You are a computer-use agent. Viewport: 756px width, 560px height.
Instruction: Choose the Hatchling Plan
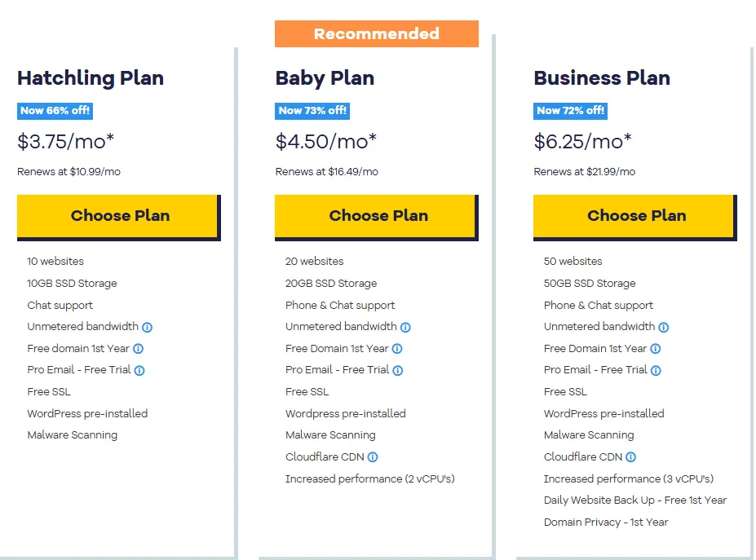click(x=118, y=216)
